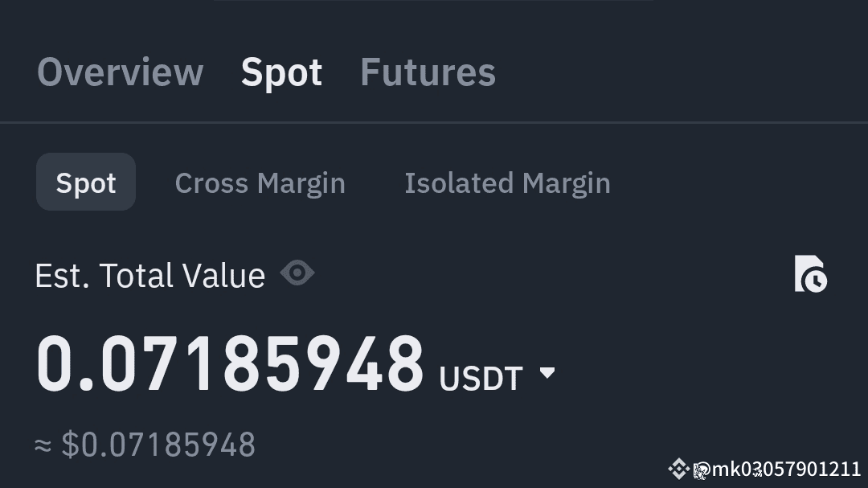868x488 pixels.
Task: Click the approximate $0.07185948 dollar value
Action: (158, 445)
